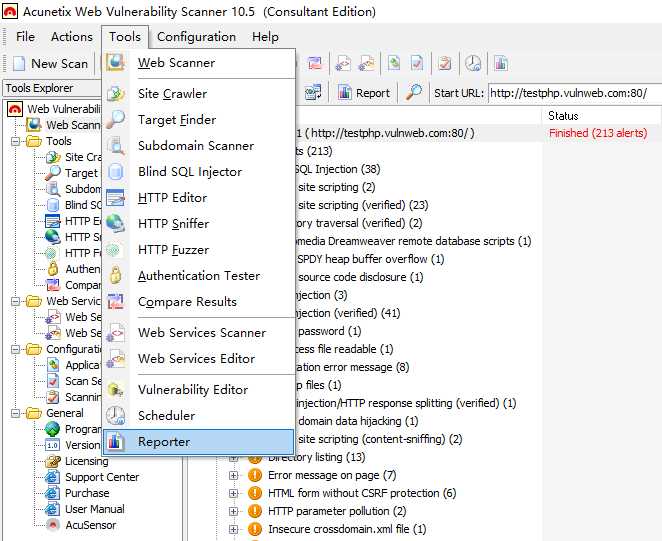Image resolution: width=662 pixels, height=541 pixels.
Task: Open AcuSensor under General tree
Action: coord(81,525)
